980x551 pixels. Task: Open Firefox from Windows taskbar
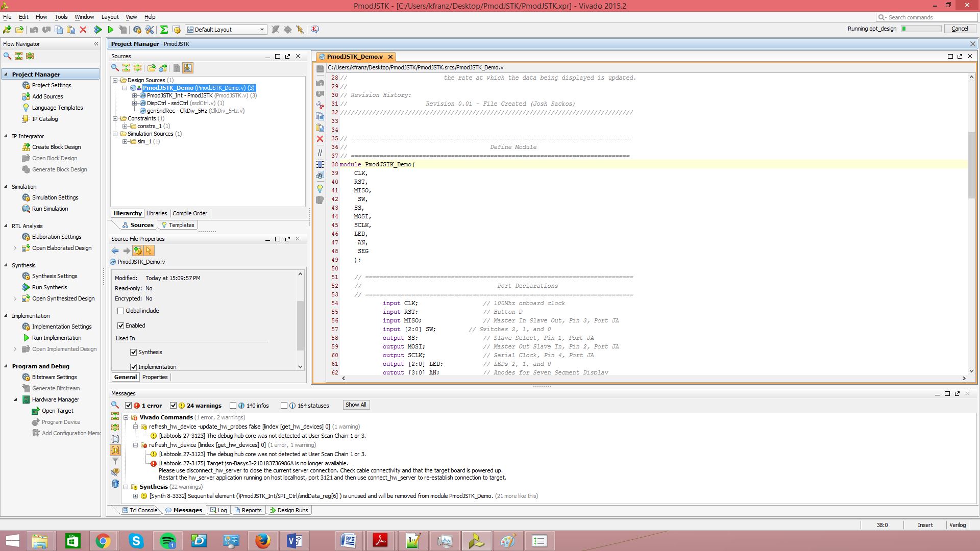click(x=263, y=541)
